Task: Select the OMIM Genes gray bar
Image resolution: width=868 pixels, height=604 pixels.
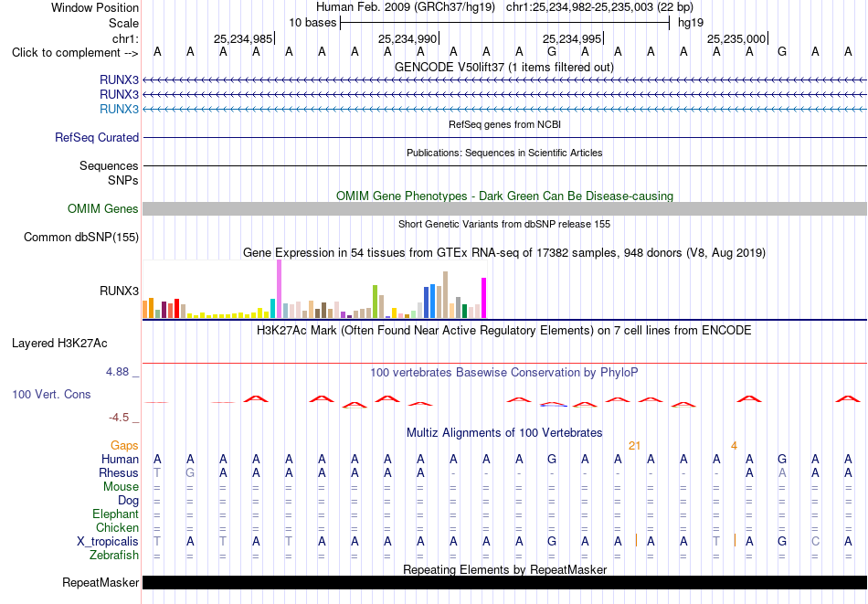Action: 505,208
